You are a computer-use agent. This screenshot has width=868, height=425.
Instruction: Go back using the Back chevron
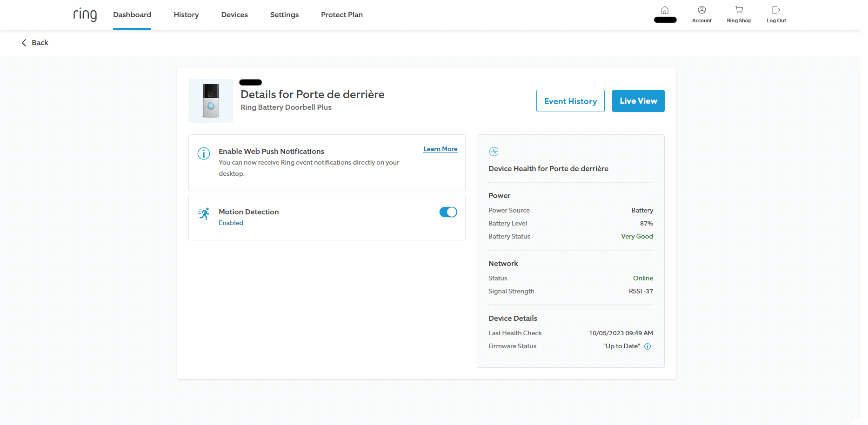tap(24, 43)
